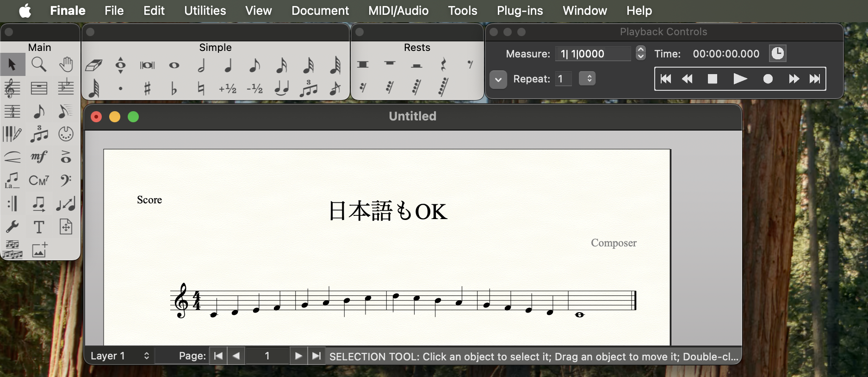
Task: Open the MIDI/Audio menu
Action: [398, 11]
